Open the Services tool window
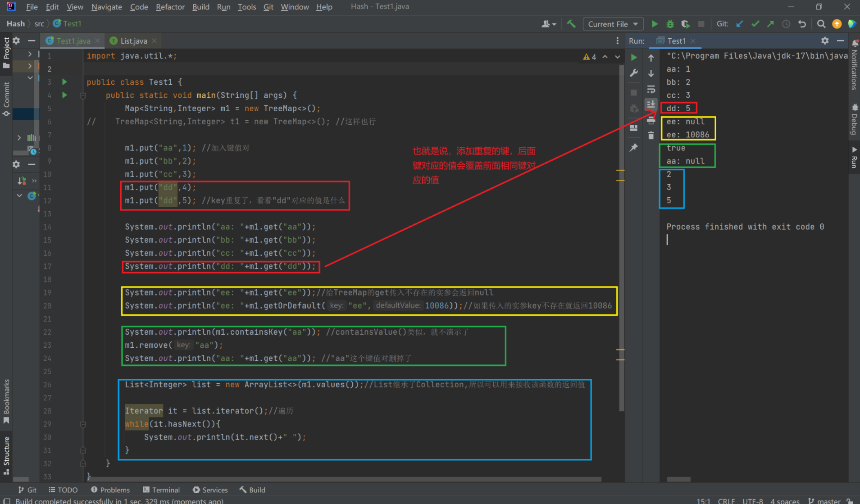860x504 pixels. click(x=210, y=490)
